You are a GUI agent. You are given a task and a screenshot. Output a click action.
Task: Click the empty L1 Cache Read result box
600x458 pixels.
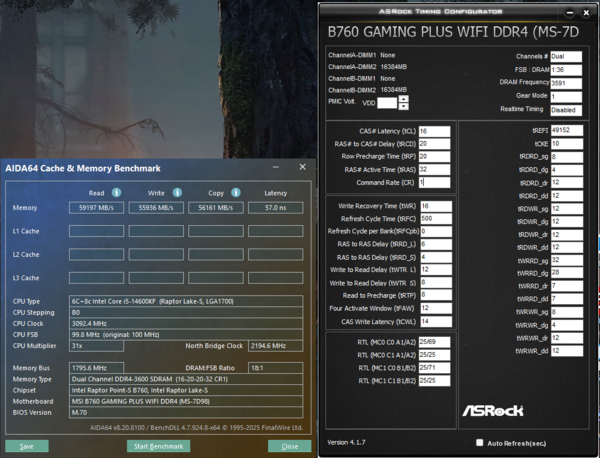[96, 231]
